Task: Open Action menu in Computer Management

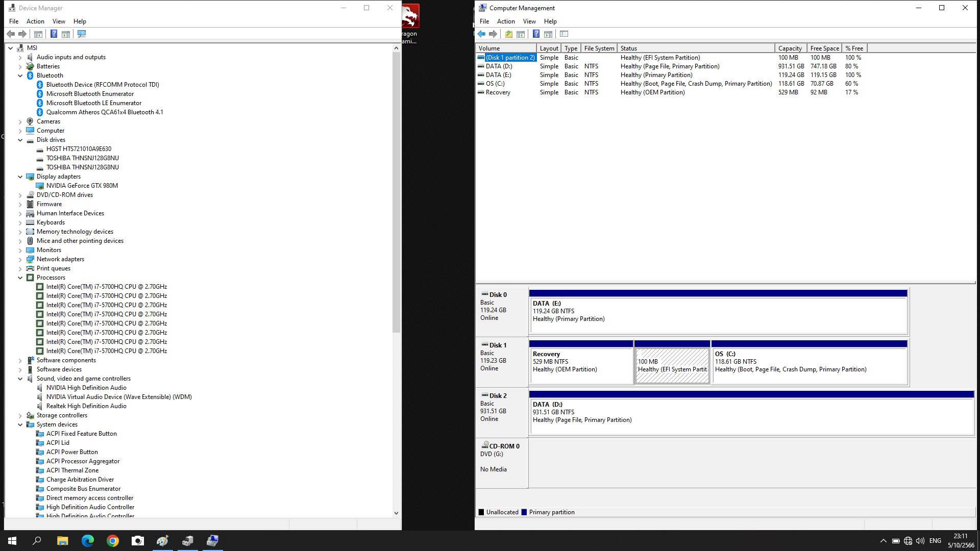Action: click(x=506, y=21)
